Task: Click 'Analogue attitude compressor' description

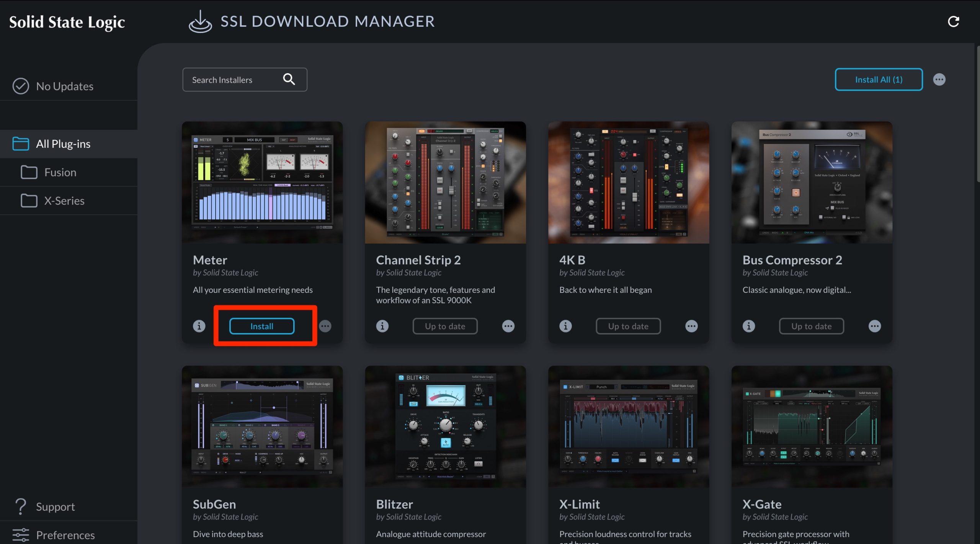Action: 431,534
